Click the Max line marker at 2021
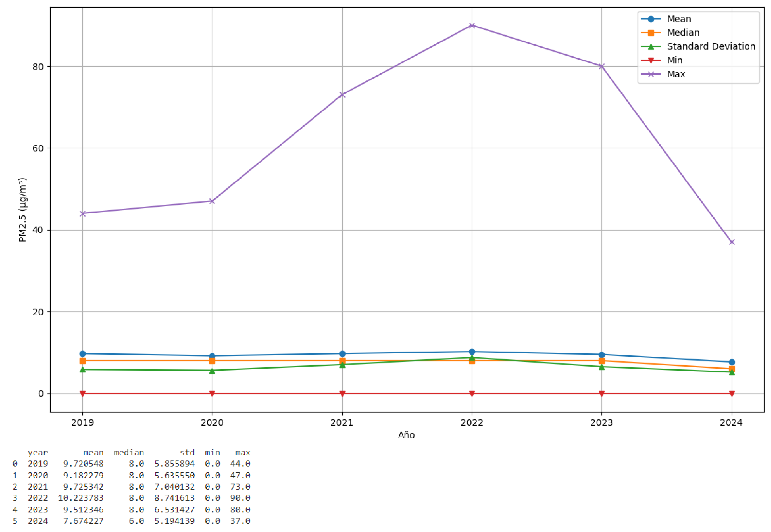771x532 pixels. (342, 95)
